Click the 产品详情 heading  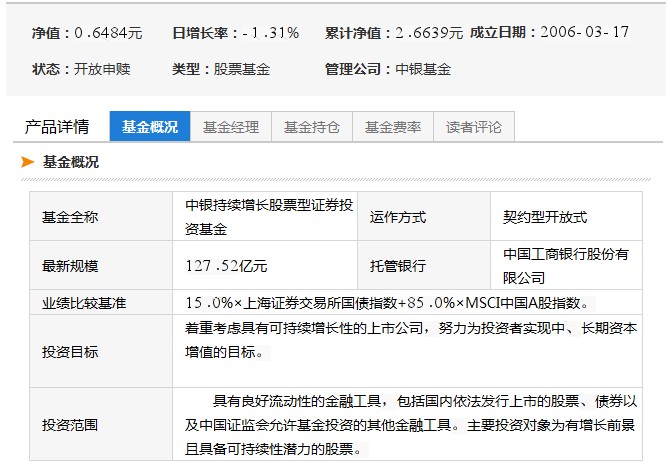56,127
